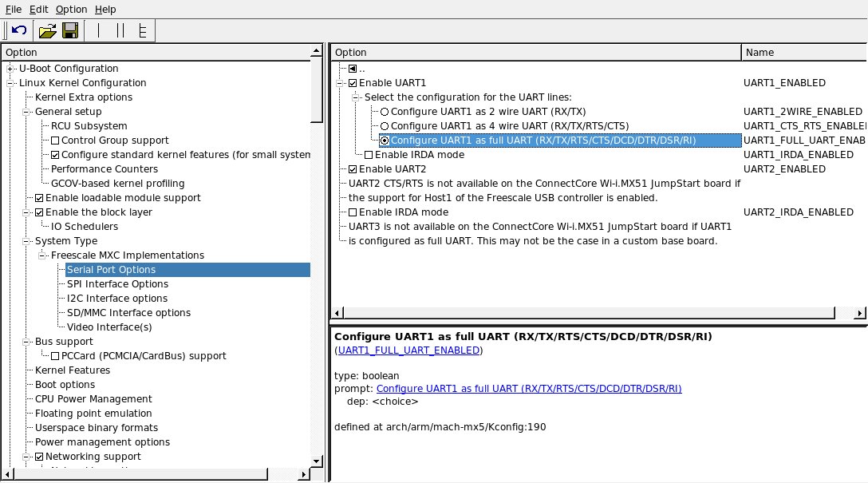The width and height of the screenshot is (868, 483).
Task: Expand the U-Boot Configuration tree node
Action: [11, 69]
